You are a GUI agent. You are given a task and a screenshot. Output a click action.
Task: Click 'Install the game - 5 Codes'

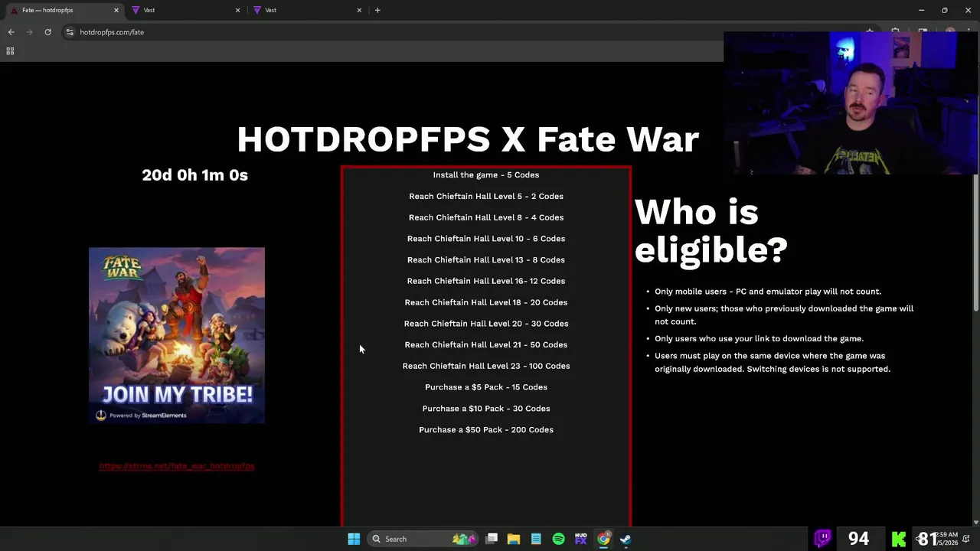coord(486,174)
